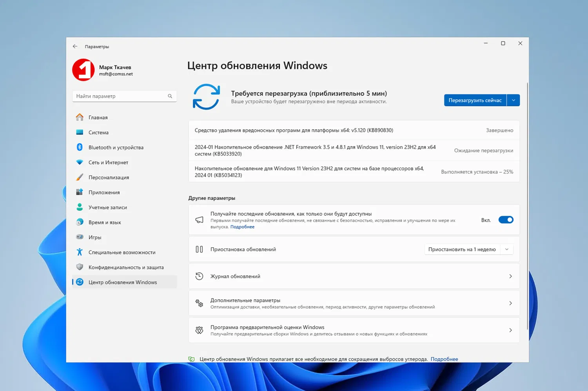The height and width of the screenshot is (391, 588).
Task: Click the search magnifier icon
Action: pyautogui.click(x=170, y=96)
